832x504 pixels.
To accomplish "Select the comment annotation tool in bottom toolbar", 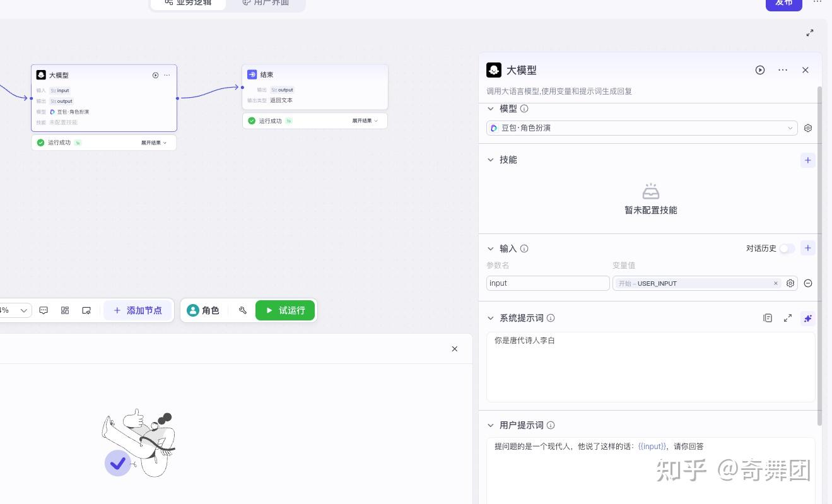I will (44, 310).
